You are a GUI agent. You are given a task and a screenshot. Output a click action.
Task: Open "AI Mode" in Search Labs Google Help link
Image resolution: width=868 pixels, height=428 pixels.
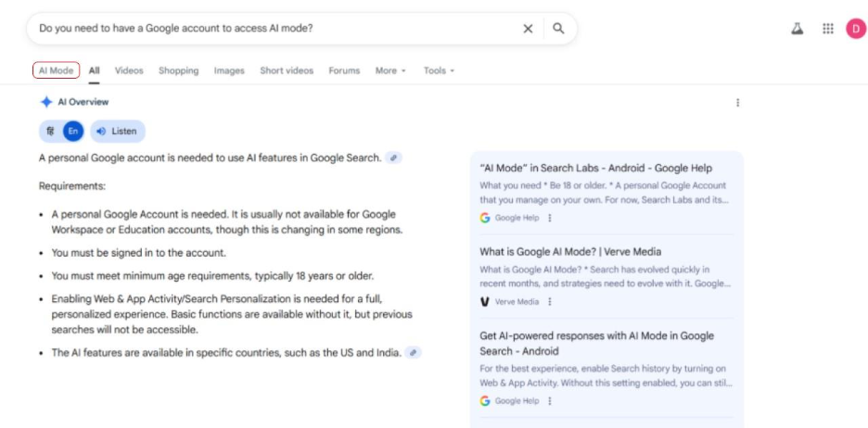pyautogui.click(x=595, y=169)
